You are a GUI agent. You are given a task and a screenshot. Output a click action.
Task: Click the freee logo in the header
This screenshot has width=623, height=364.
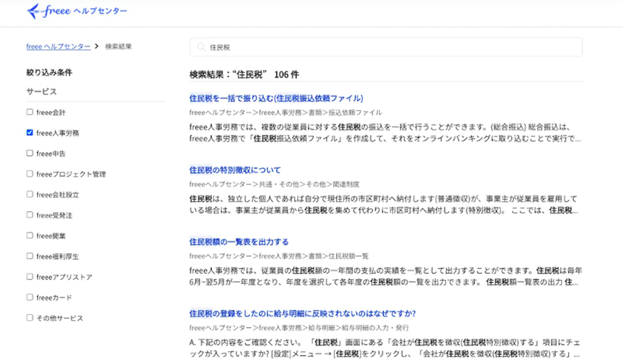pyautogui.click(x=48, y=11)
